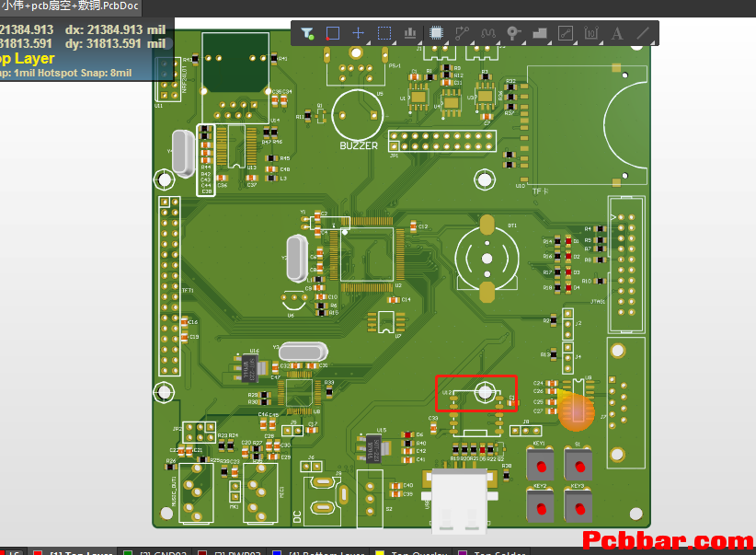Open the selection filter tool

coord(307,33)
